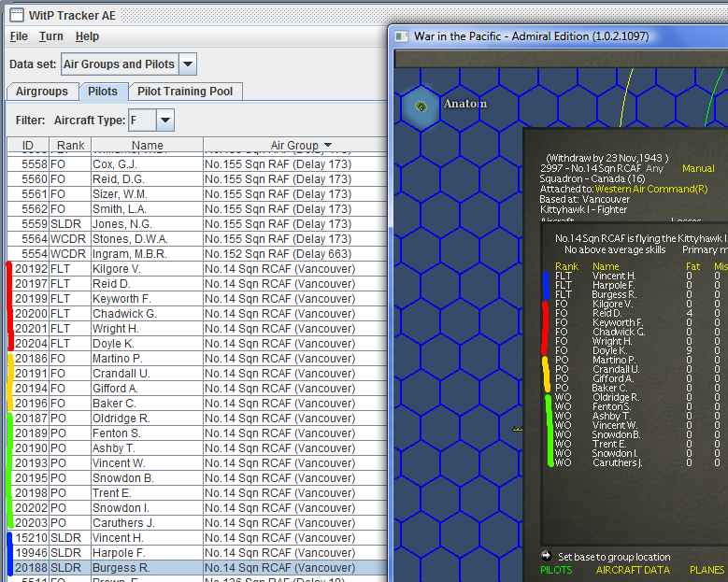Screen dimensions: 728x582
Task: Click the WitP Tracker AE window icon
Action: (x=17, y=15)
